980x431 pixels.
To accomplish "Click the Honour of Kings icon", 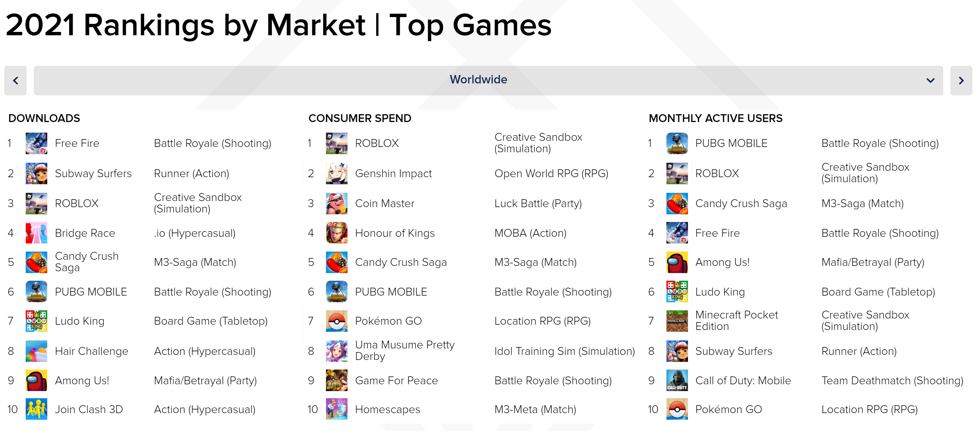I will pyautogui.click(x=336, y=233).
